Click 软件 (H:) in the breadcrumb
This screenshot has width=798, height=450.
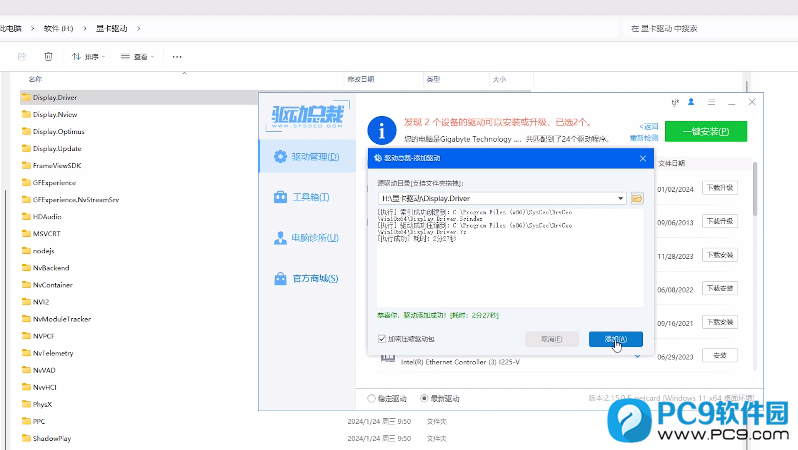point(59,29)
